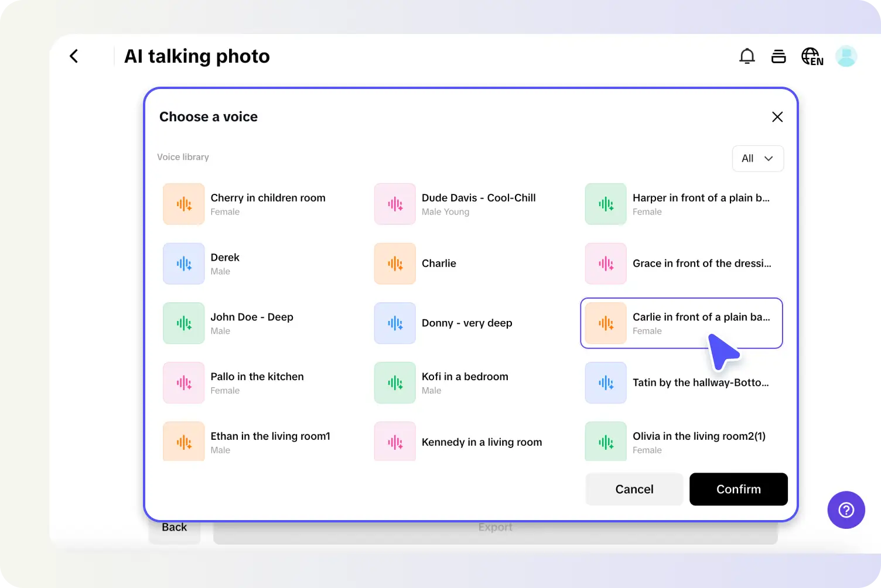Image resolution: width=881 pixels, height=588 pixels.
Task: Click the Cancel button
Action: click(x=634, y=489)
